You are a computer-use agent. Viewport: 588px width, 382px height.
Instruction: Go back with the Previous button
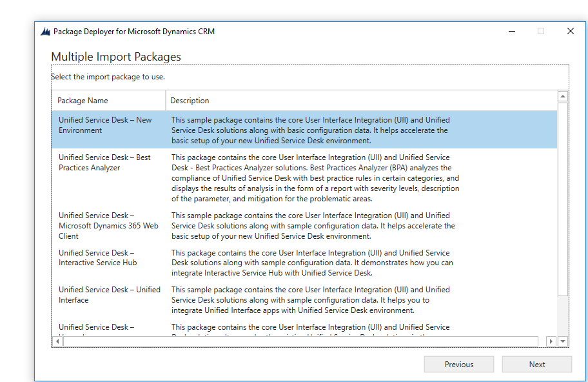pyautogui.click(x=458, y=365)
